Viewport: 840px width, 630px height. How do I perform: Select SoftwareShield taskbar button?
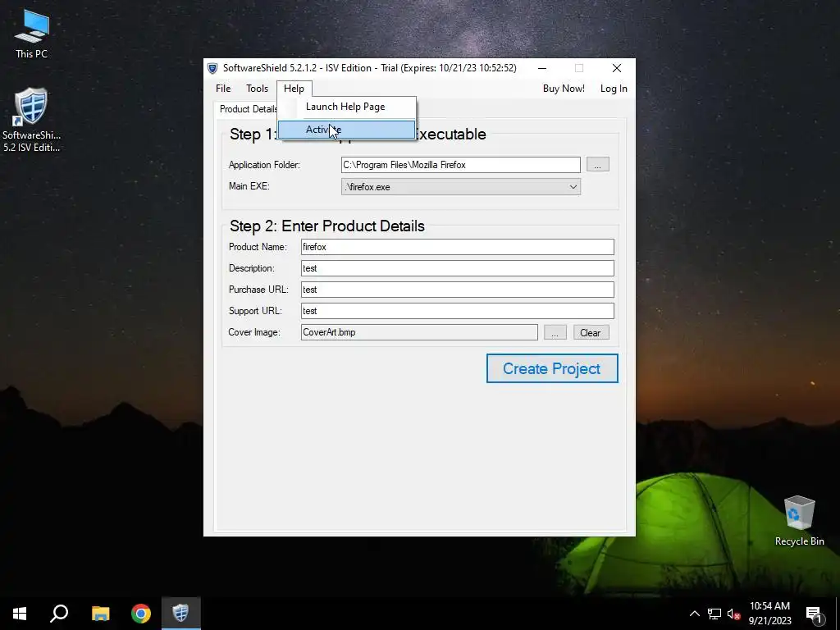coord(181,614)
